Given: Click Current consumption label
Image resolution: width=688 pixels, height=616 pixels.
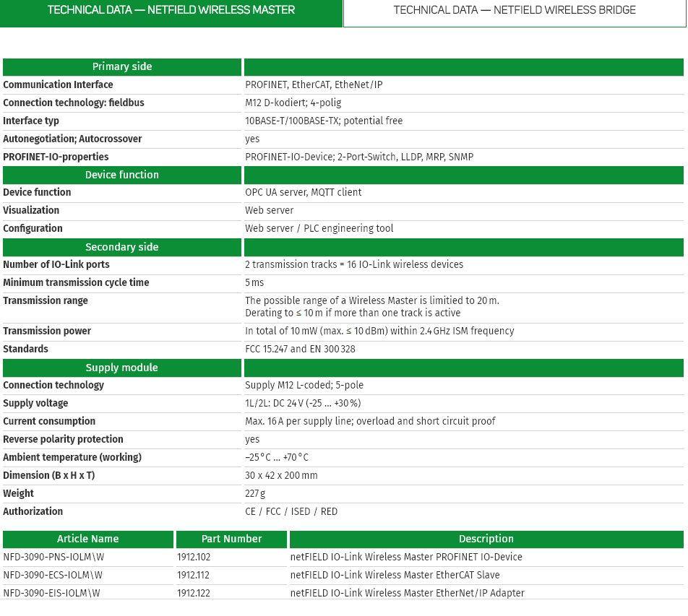Looking at the screenshot, I should (x=49, y=421).
